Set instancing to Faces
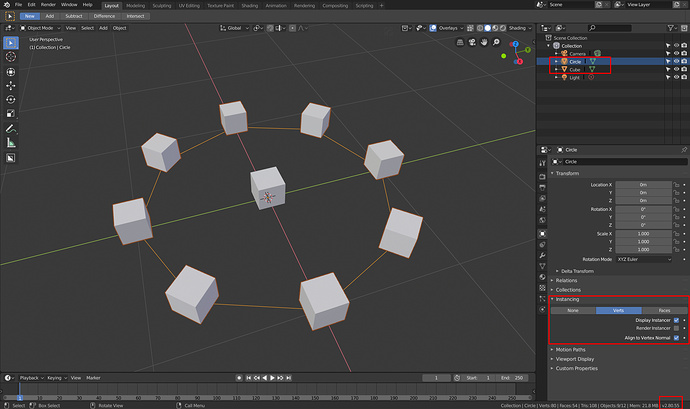 664,310
